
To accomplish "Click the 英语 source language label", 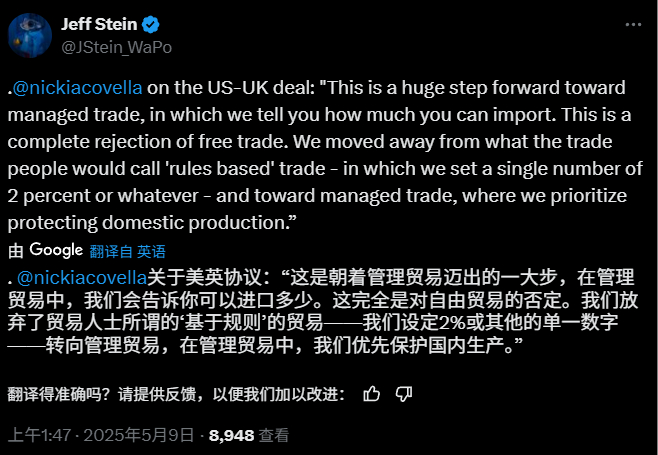I will [152, 251].
